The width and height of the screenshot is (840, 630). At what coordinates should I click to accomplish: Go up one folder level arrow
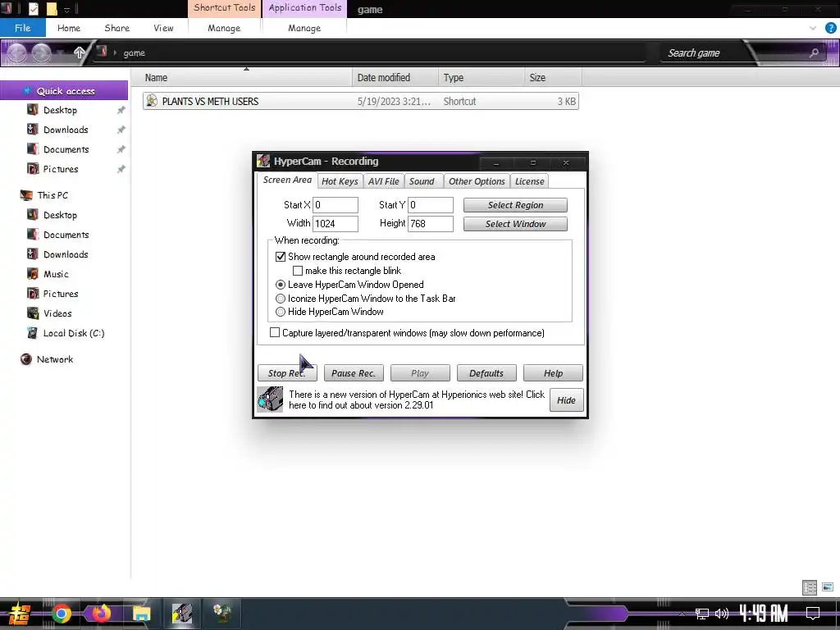[80, 52]
